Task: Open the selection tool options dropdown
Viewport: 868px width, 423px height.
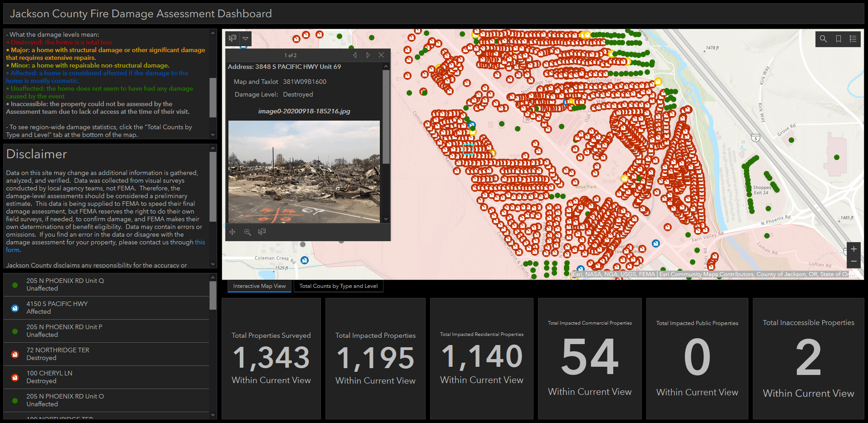Action: pyautogui.click(x=245, y=39)
